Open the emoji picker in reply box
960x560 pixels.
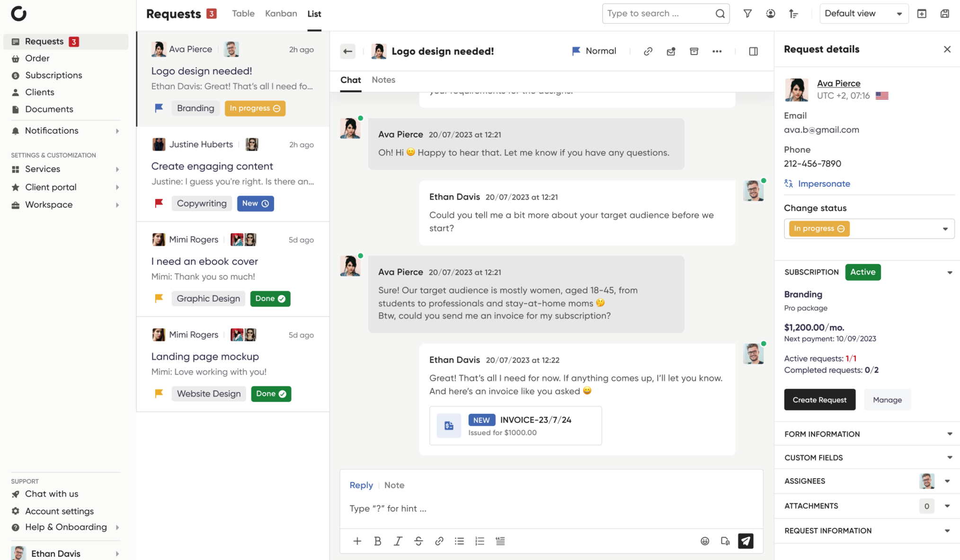(704, 541)
